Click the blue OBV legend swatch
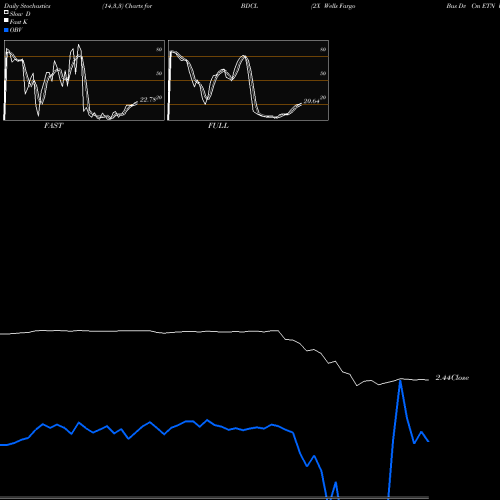The image size is (500, 500). tap(6, 30)
